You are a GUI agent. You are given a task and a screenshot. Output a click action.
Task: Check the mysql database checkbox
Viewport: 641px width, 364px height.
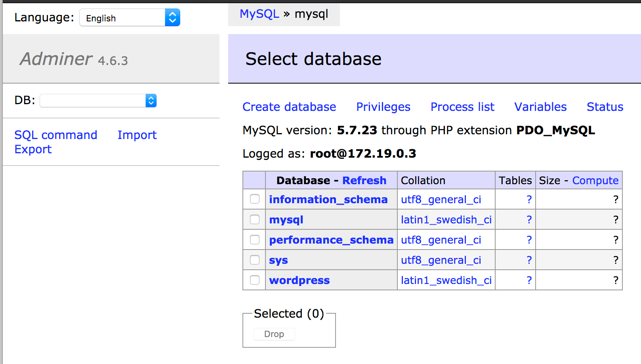255,219
